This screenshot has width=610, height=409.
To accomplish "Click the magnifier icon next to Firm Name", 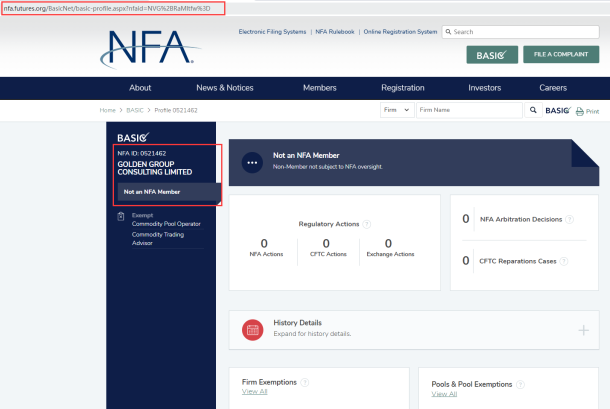I will point(533,110).
